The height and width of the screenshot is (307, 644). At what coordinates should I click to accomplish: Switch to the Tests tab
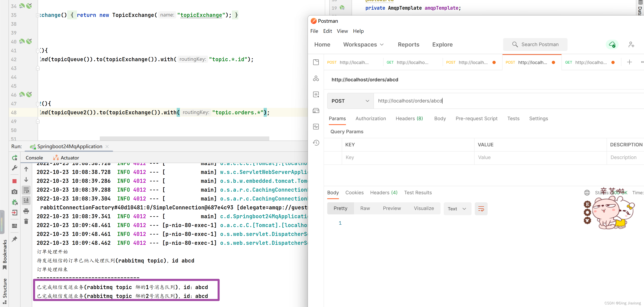pos(513,119)
